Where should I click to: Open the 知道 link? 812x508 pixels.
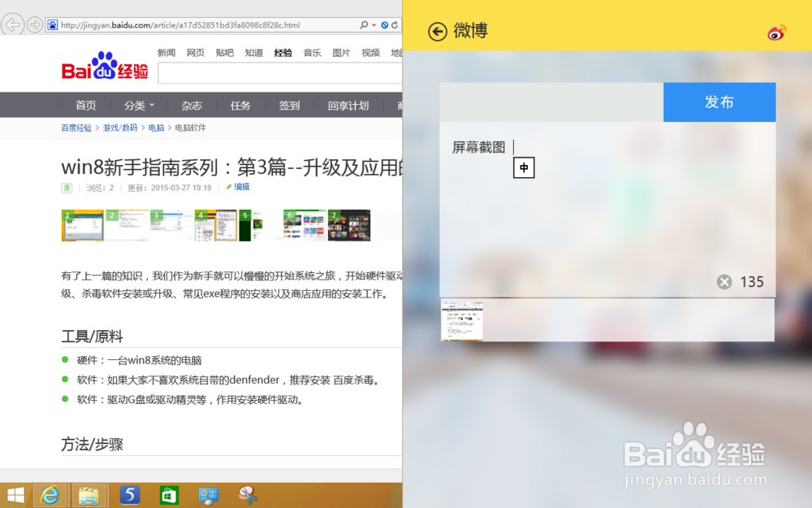pyautogui.click(x=253, y=53)
